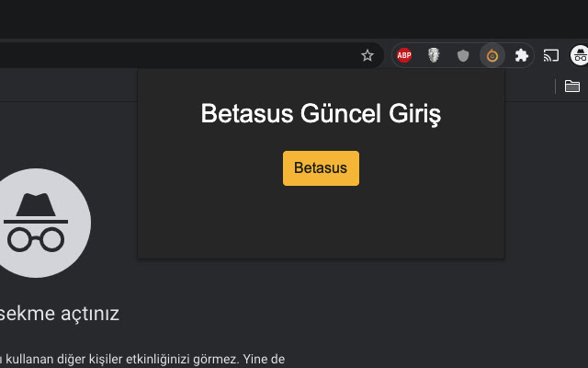Click the statue-head extension icon

coord(434,55)
